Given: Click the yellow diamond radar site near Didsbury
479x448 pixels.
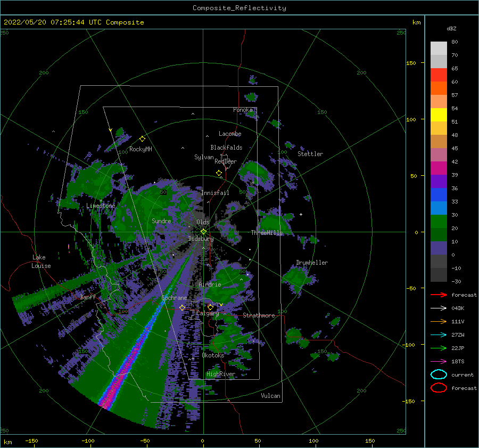Looking at the screenshot, I should (x=203, y=232).
